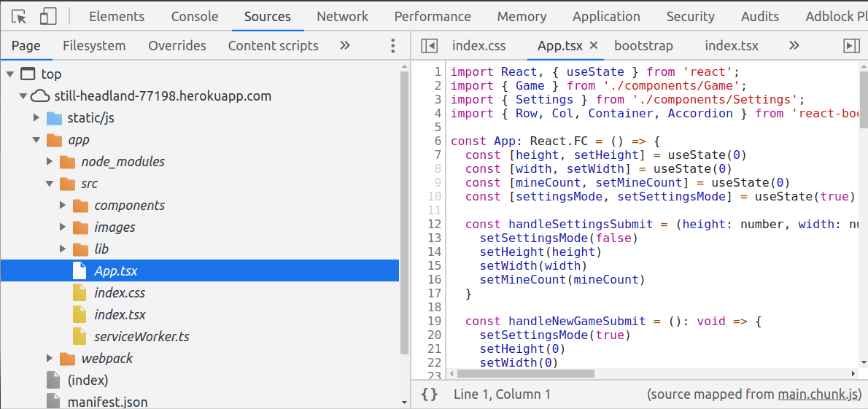Viewport: 868px width, 409px height.
Task: Open the Filesystem navigator tab
Action: coord(94,46)
